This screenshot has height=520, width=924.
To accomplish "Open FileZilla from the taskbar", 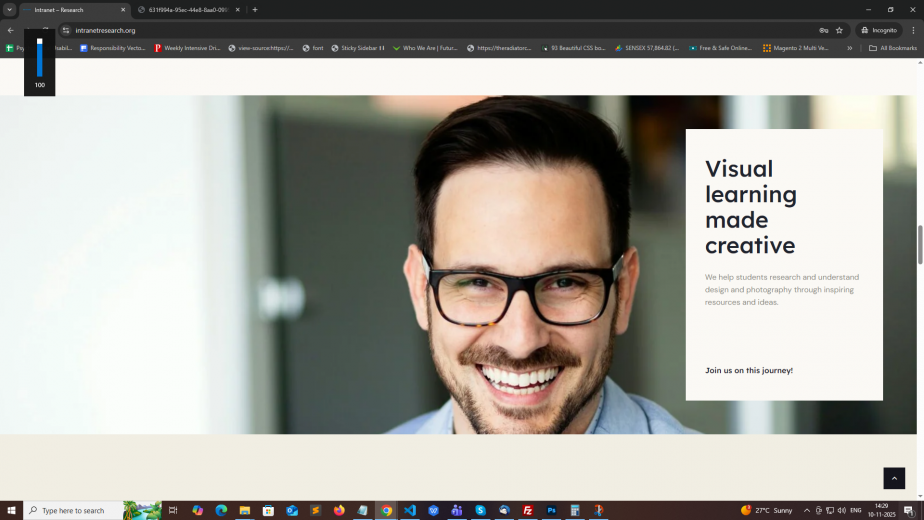I will (x=528, y=510).
